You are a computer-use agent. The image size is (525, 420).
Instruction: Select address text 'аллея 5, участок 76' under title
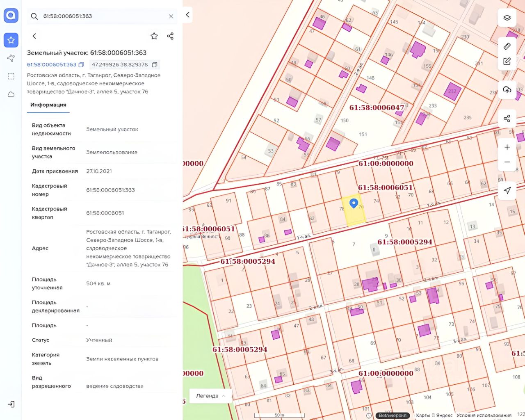123,92
